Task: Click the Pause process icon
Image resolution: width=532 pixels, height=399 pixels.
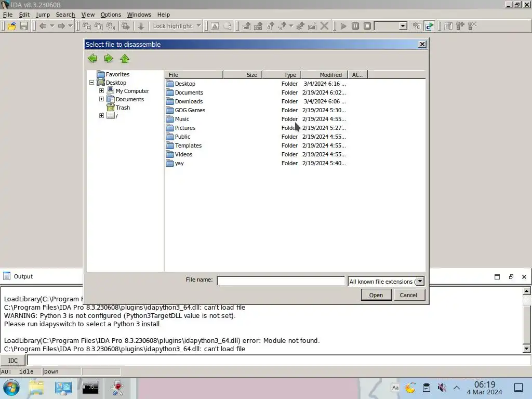Action: point(355,26)
